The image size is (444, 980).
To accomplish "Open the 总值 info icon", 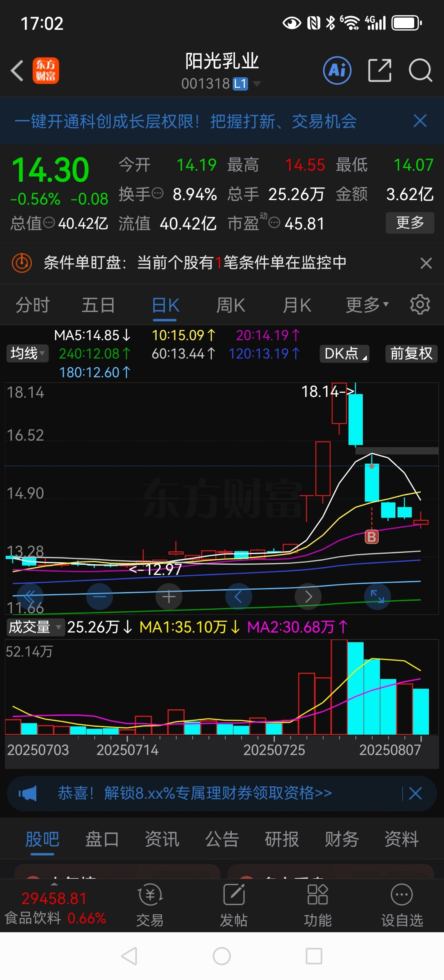I will pos(49,223).
